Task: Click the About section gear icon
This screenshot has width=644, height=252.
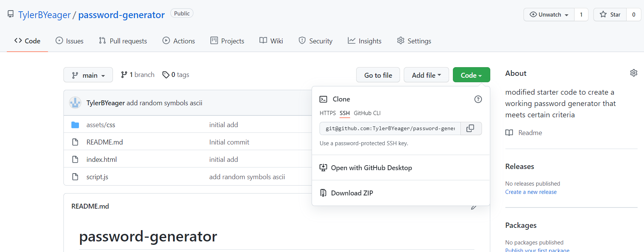Action: click(634, 73)
